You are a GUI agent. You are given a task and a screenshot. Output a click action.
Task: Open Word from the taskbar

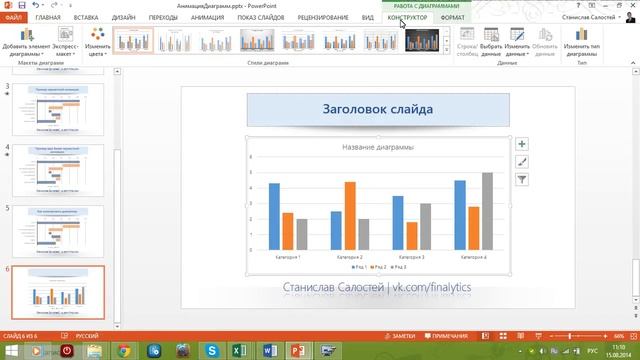(x=269, y=351)
